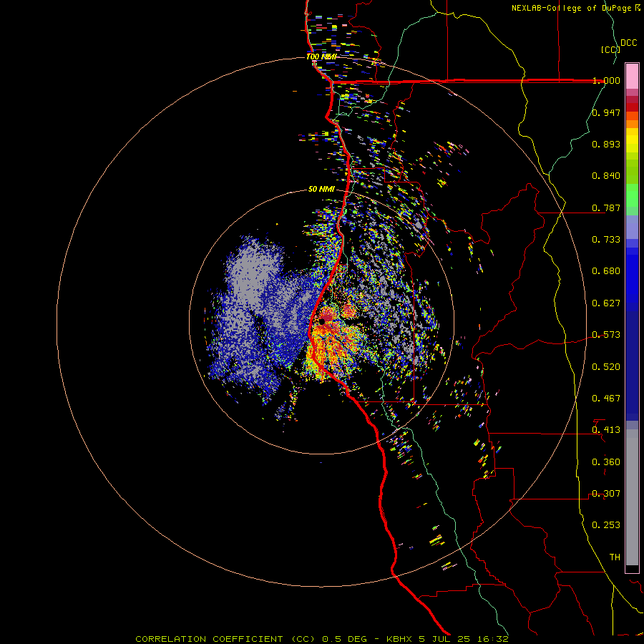Click the 0.787 scale value
This screenshot has height=644, width=644.
tap(606, 208)
